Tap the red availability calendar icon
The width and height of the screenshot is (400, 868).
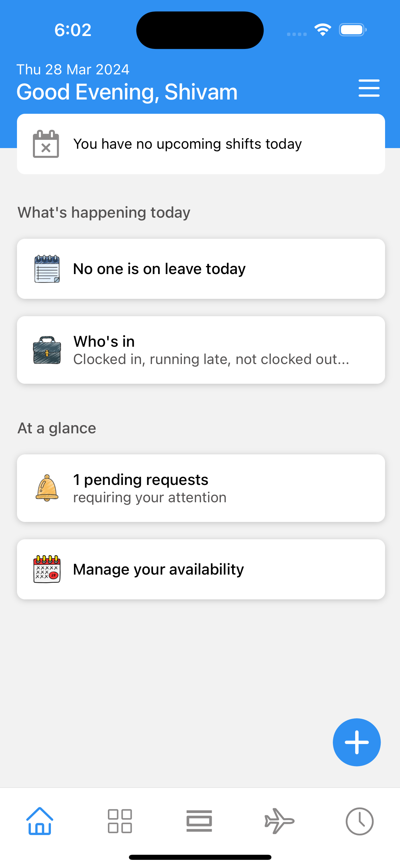(47, 569)
